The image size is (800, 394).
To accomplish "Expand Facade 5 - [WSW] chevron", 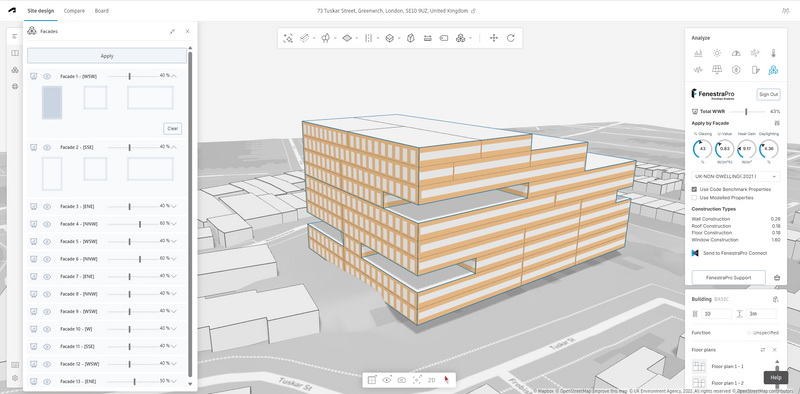I will pyautogui.click(x=174, y=241).
